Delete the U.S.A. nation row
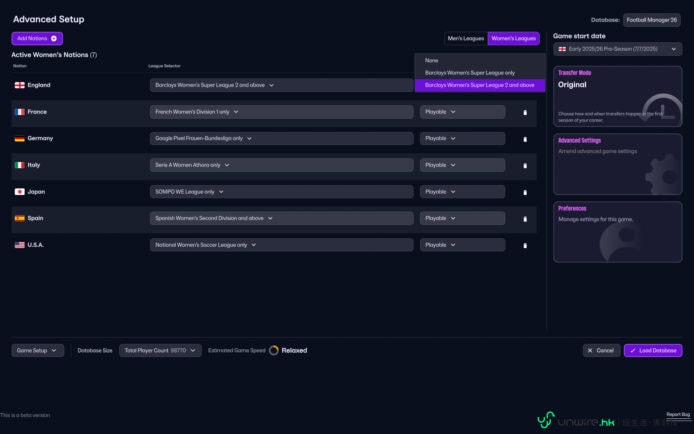 pos(525,246)
